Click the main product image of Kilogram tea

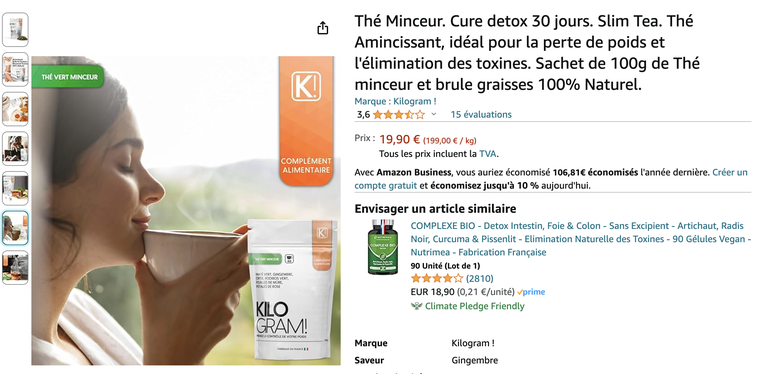tap(186, 210)
